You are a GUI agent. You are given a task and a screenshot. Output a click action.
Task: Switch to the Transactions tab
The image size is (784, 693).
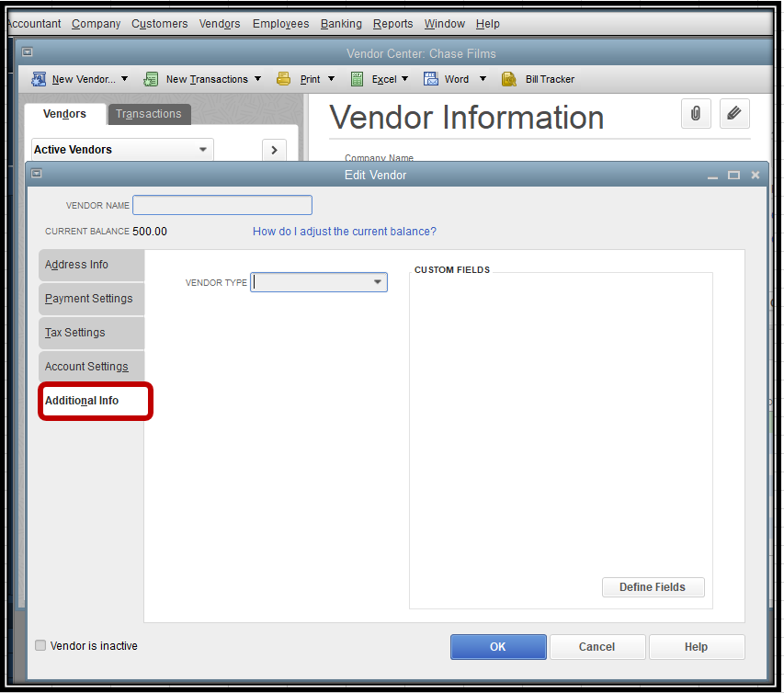[149, 114]
